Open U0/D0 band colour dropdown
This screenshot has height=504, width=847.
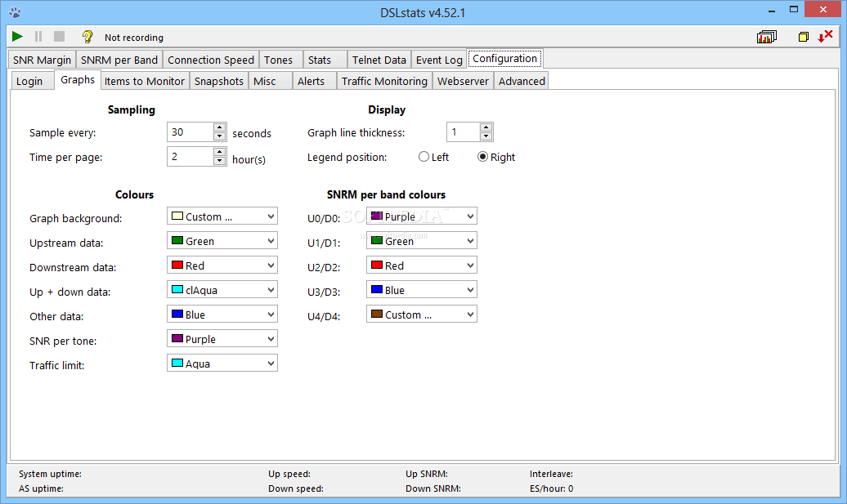click(421, 216)
